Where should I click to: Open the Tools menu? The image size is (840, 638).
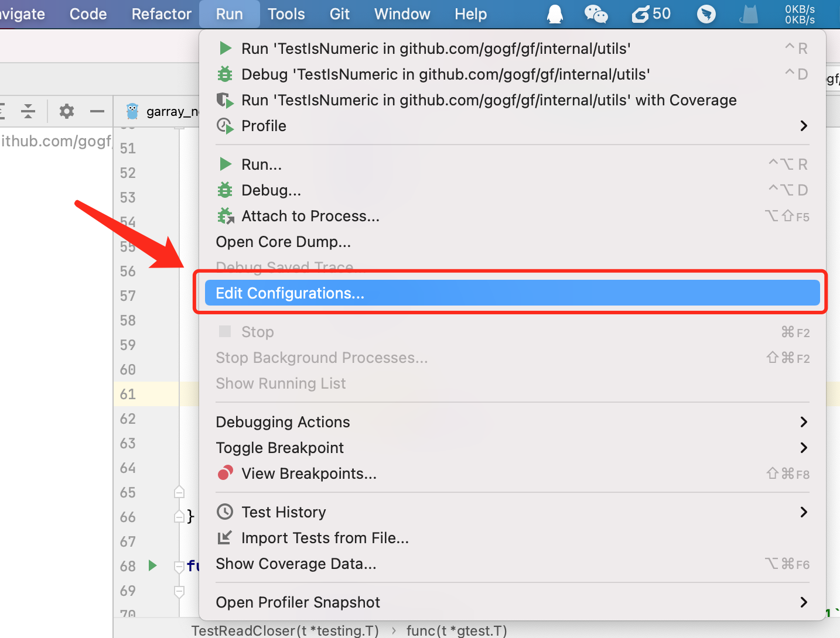[286, 14]
